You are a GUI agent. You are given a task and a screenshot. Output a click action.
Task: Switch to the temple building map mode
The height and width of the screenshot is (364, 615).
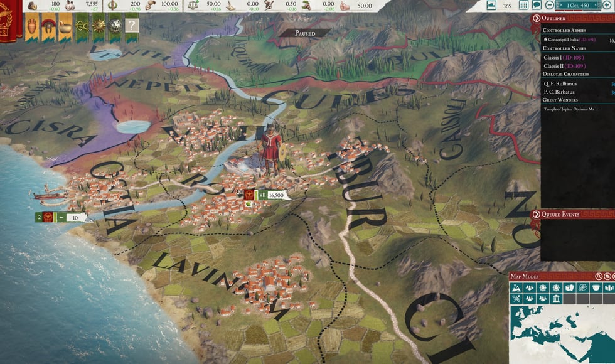tap(556, 299)
